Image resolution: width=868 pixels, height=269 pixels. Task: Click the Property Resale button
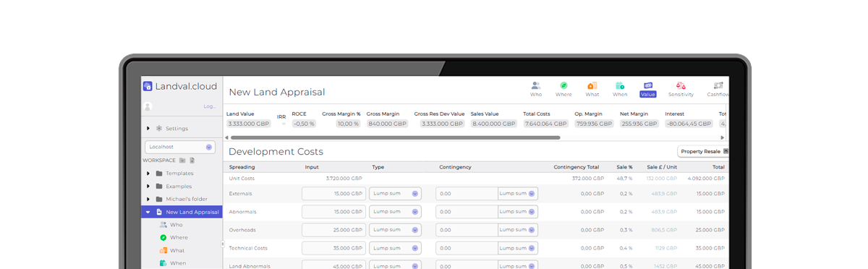[703, 151]
